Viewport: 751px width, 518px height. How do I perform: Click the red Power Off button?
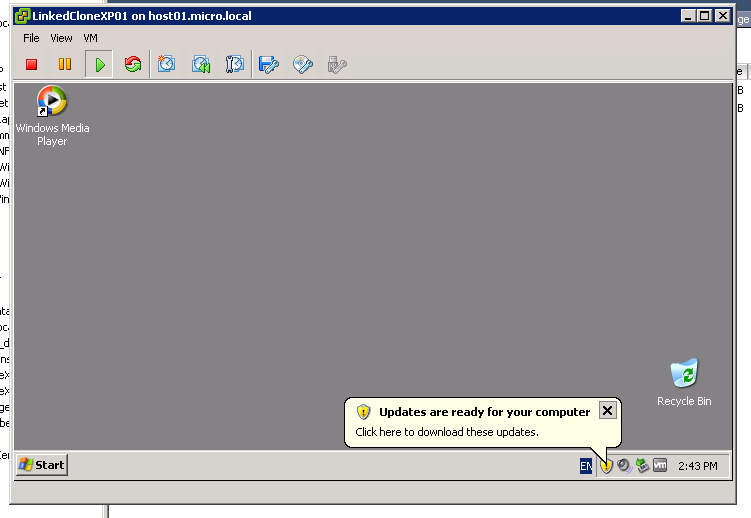[x=32, y=64]
